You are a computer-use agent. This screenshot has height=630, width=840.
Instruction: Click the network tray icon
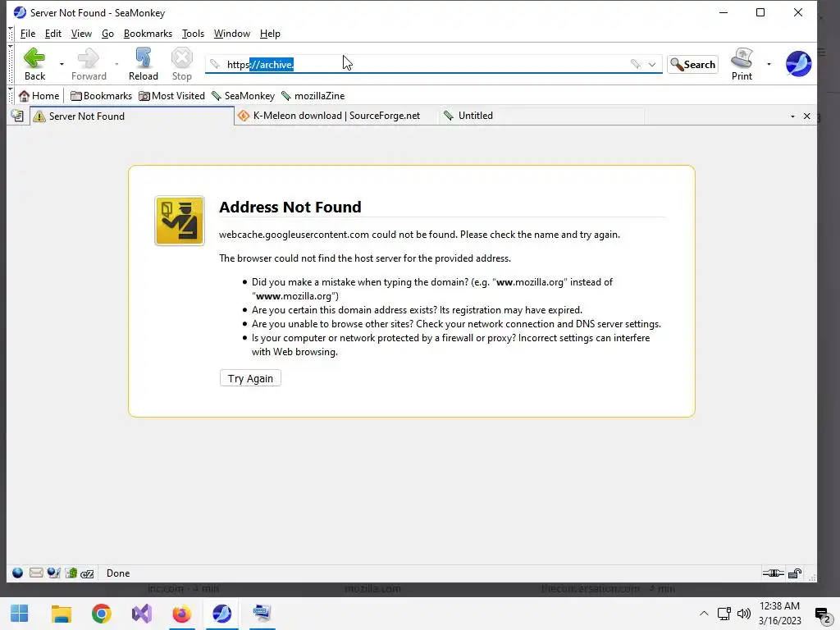[x=724, y=614]
